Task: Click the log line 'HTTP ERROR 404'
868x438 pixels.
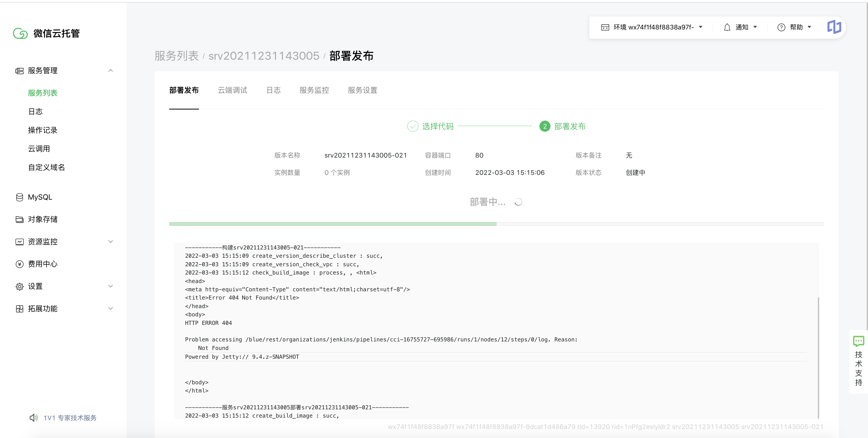Action: coord(208,323)
